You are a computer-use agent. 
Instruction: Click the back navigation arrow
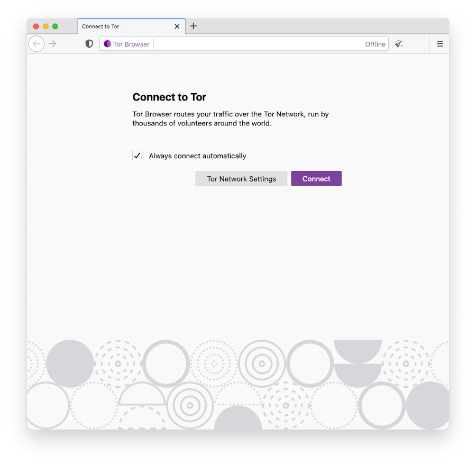pos(36,44)
